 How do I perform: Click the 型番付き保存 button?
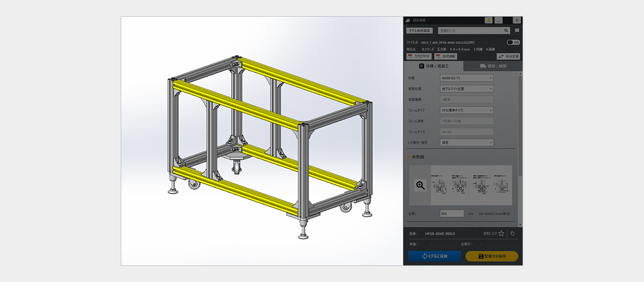(x=492, y=256)
